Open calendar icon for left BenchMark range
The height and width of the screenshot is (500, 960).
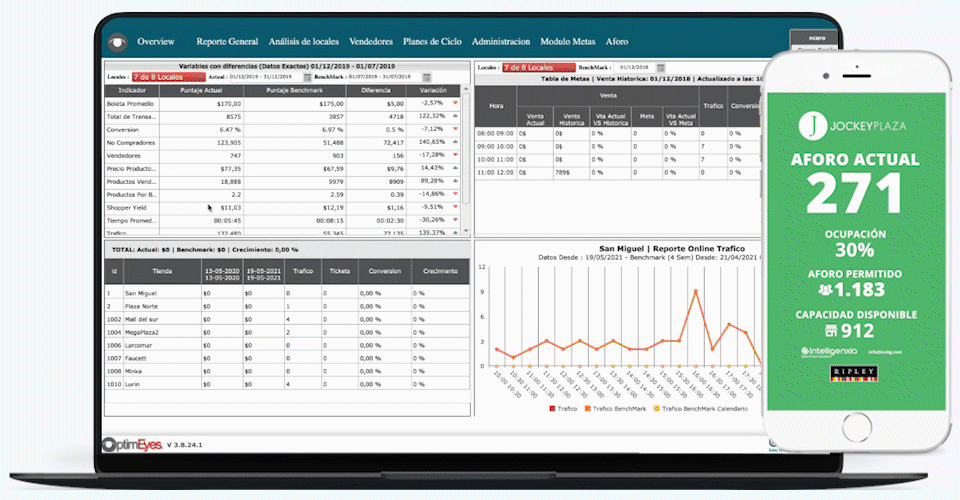click(427, 77)
